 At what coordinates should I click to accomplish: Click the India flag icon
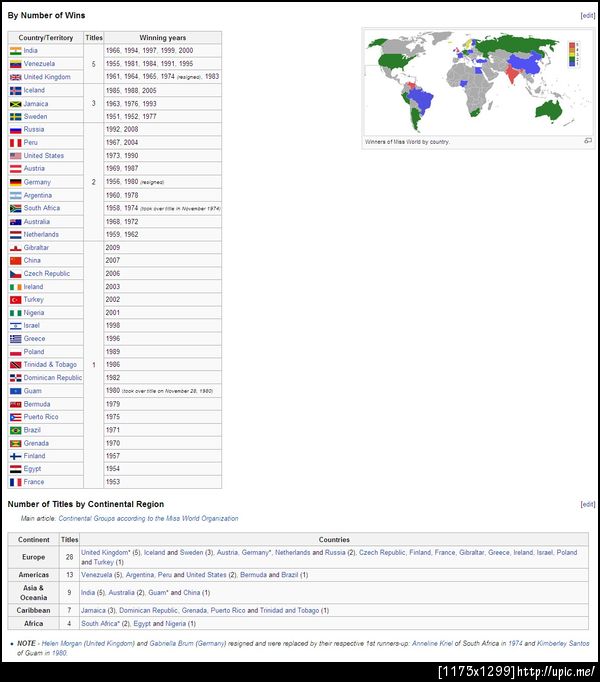[x=16, y=51]
